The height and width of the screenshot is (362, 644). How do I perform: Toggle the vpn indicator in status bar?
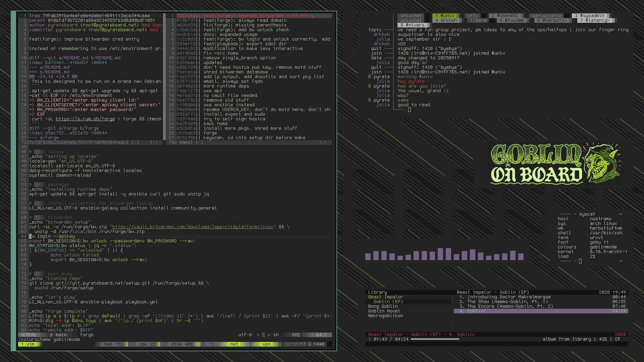(x=266, y=344)
